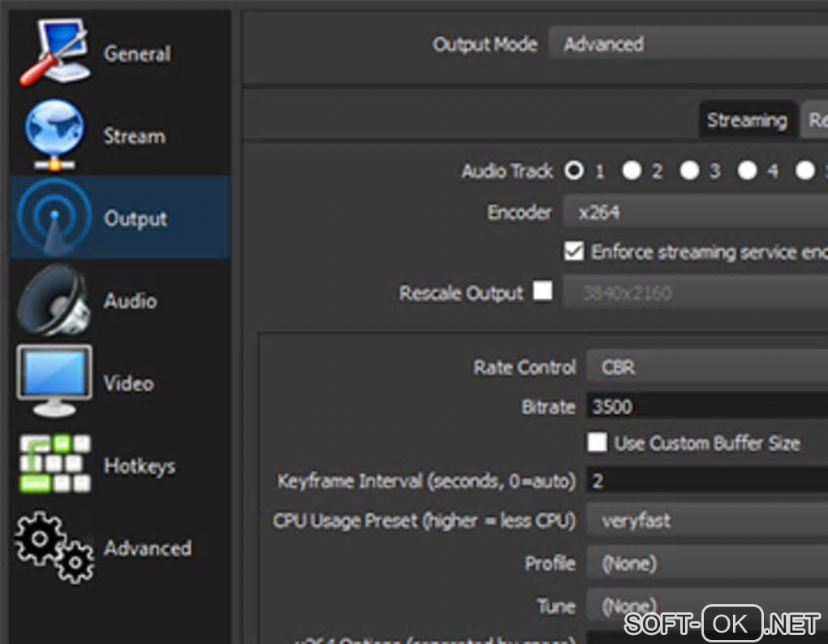This screenshot has width=828, height=644.
Task: Expand the CPU Usage Preset dropdown
Action: (x=705, y=521)
